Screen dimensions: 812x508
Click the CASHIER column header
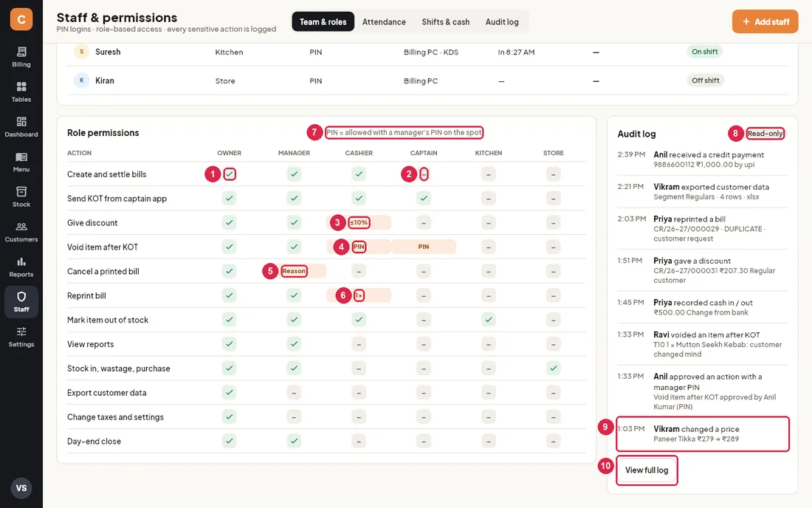(359, 153)
